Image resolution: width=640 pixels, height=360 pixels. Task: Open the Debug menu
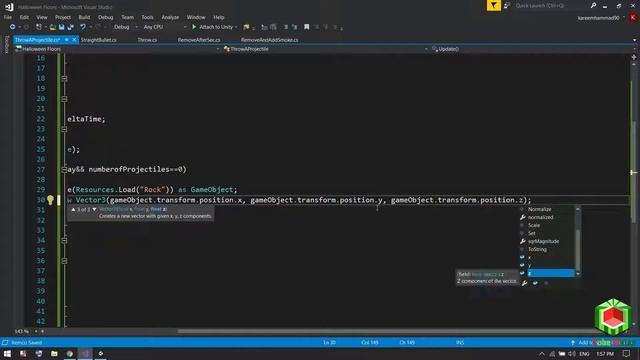(105, 17)
